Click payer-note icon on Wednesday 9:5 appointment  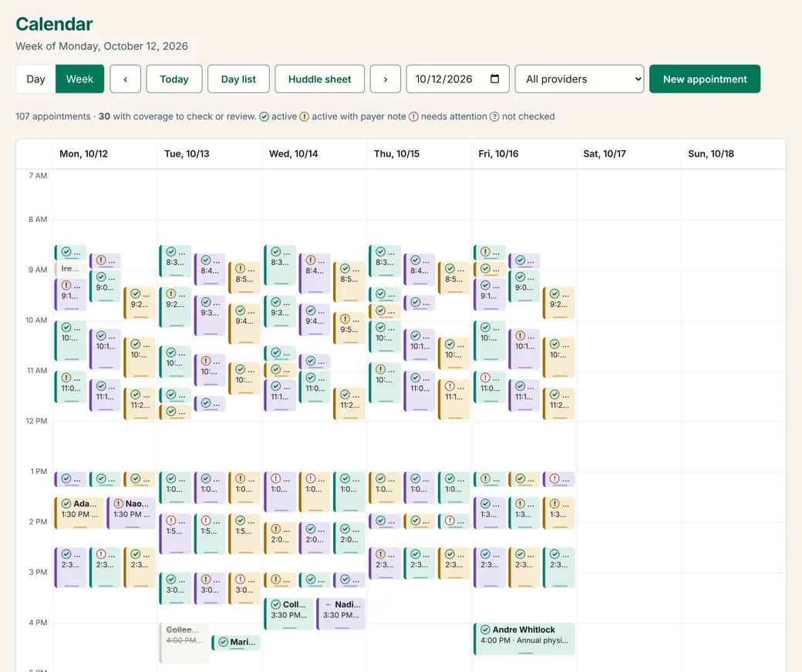click(x=345, y=319)
